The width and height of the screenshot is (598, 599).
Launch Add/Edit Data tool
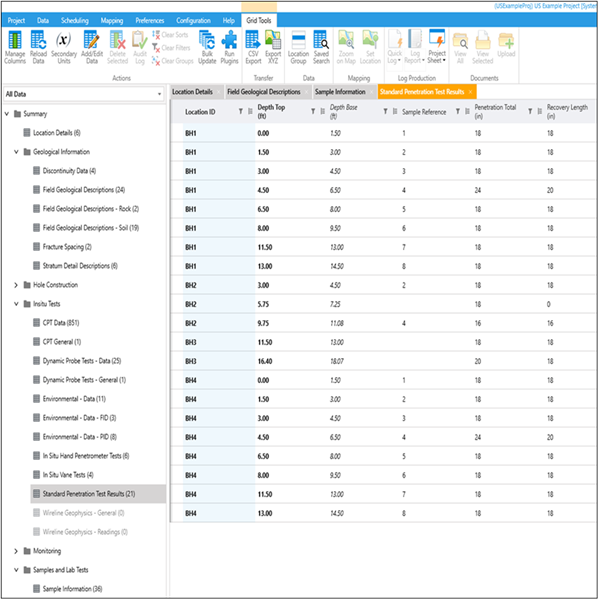pyautogui.click(x=92, y=47)
